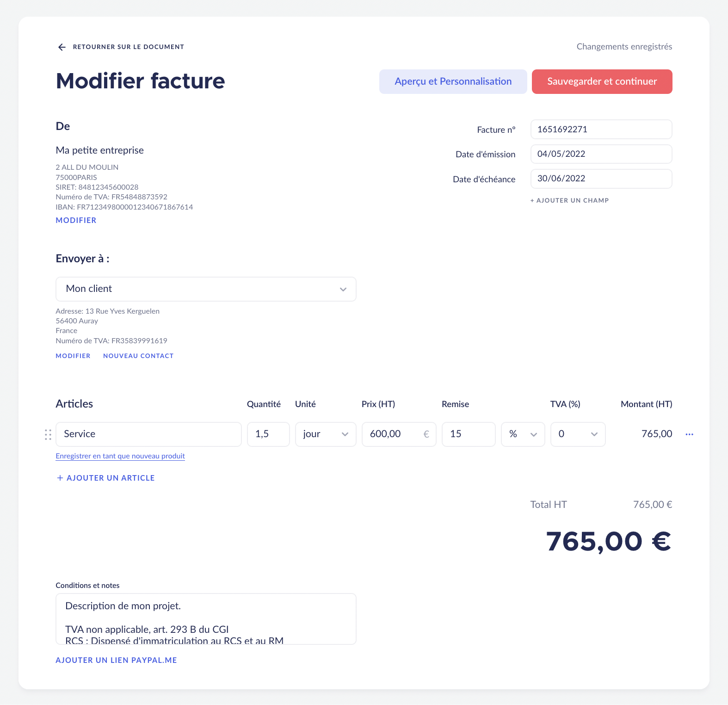Click Ajouter un champ link
The image size is (728, 705).
pyautogui.click(x=569, y=200)
